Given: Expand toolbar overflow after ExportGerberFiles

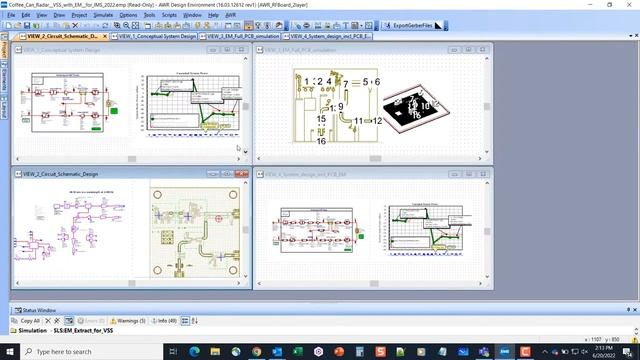Looking at the screenshot, I should click(446, 25).
